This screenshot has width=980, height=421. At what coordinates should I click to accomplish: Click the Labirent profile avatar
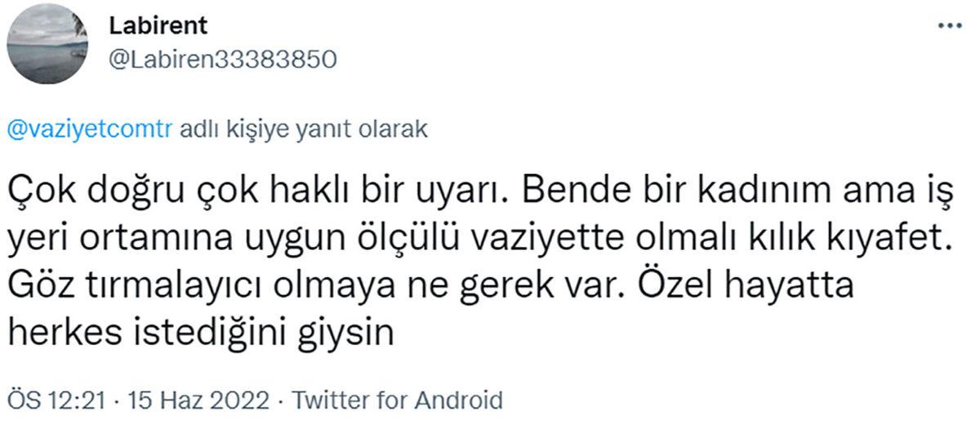tap(48, 46)
